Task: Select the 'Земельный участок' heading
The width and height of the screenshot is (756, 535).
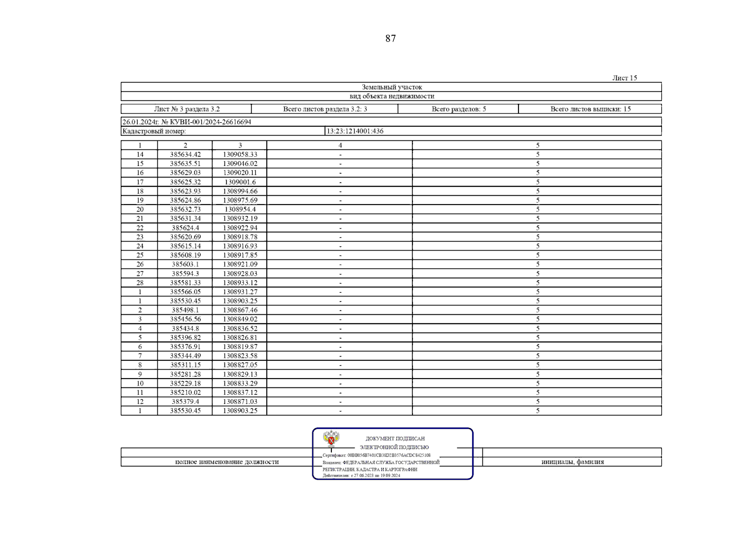Action: pos(392,87)
